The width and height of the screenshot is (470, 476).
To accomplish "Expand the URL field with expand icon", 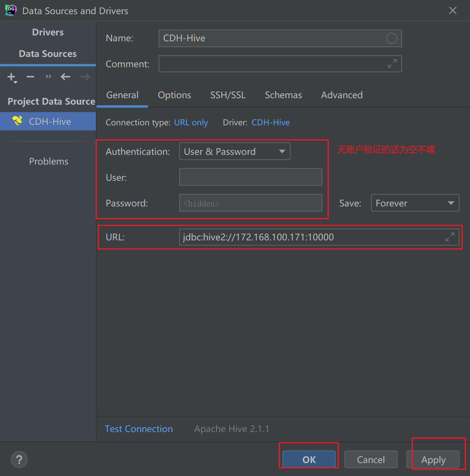I will tap(450, 237).
